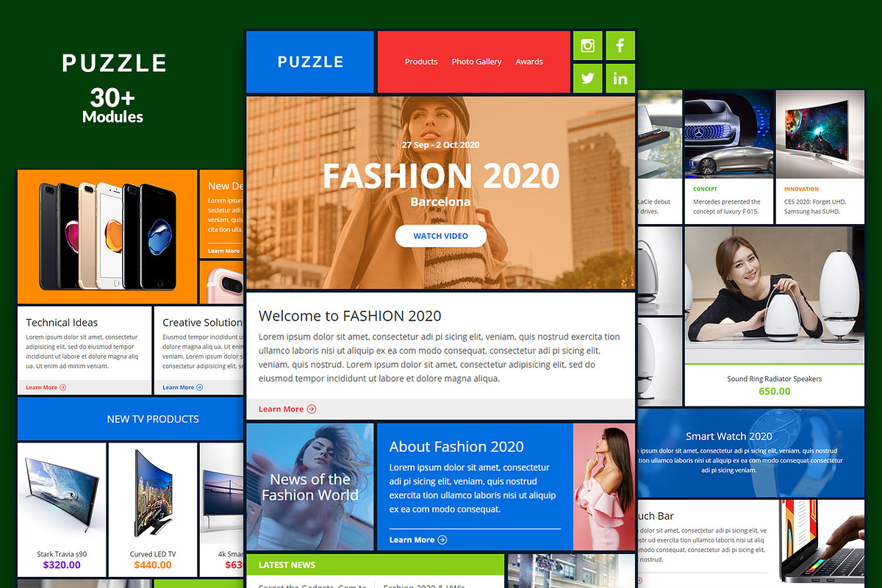Follow Learn More under Creative Solution
The height and width of the screenshot is (588, 882).
click(183, 387)
